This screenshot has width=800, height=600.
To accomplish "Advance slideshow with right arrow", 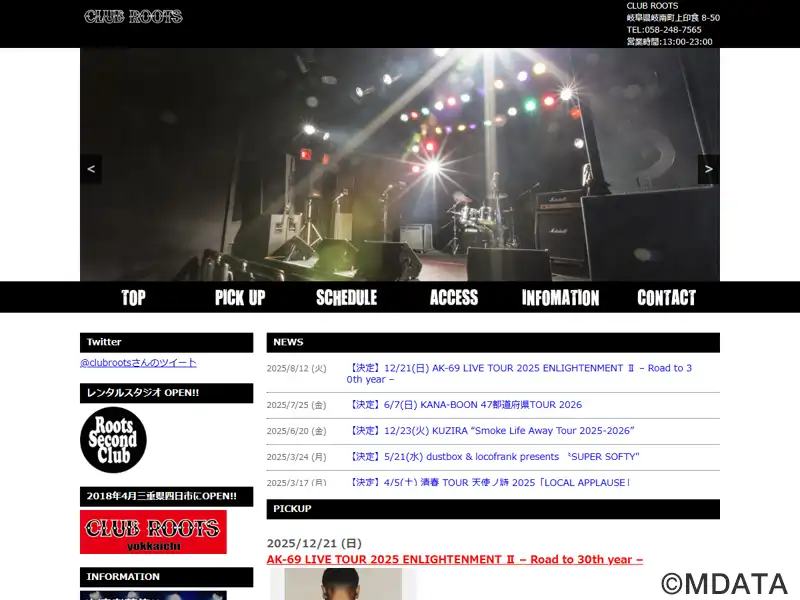I will click(709, 169).
